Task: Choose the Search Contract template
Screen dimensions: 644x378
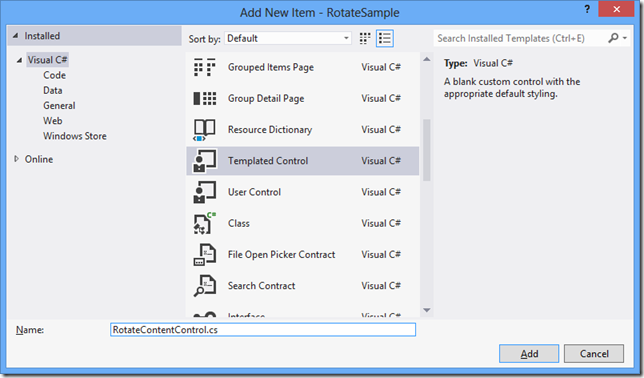Action: pyautogui.click(x=303, y=286)
